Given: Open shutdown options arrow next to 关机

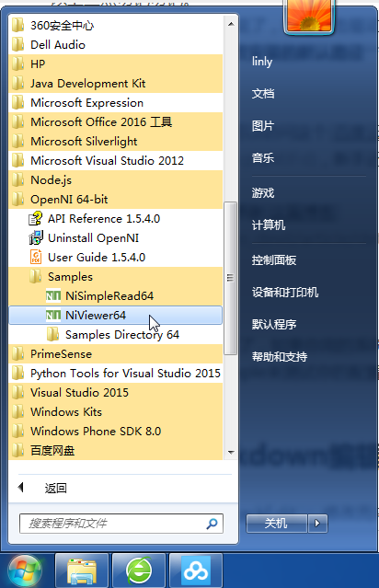Looking at the screenshot, I should [317, 523].
